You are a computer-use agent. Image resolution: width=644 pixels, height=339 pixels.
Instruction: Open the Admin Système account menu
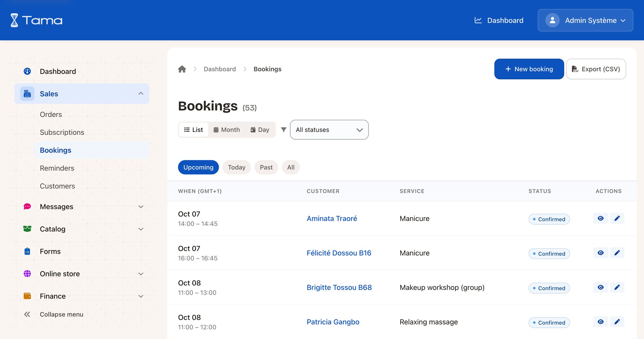pyautogui.click(x=585, y=20)
